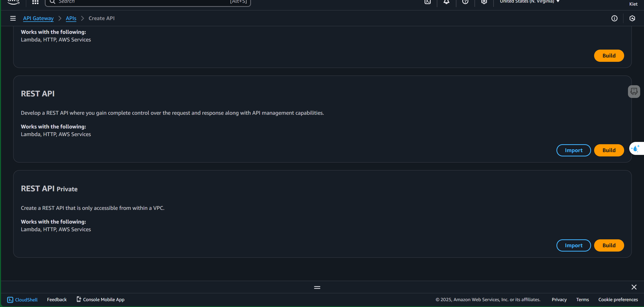Viewport: 644px width, 307px height.
Task: Toggle the hamburger side navigation menu
Action: coord(13,18)
